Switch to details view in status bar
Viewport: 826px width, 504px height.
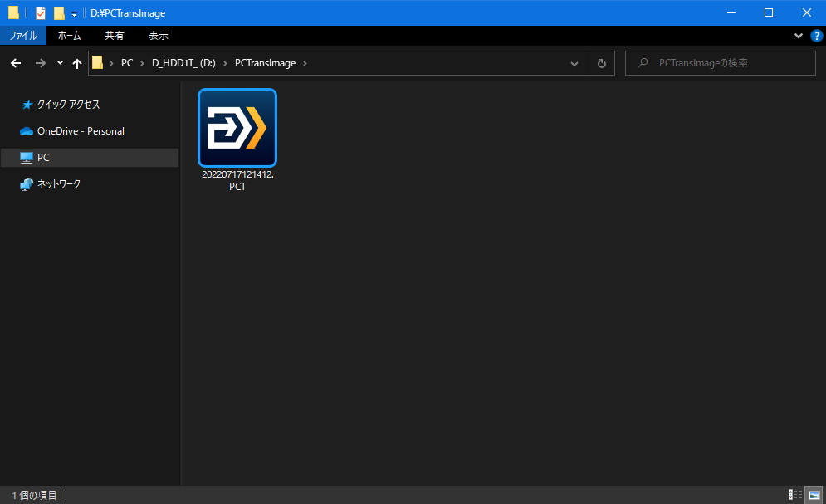(795, 495)
